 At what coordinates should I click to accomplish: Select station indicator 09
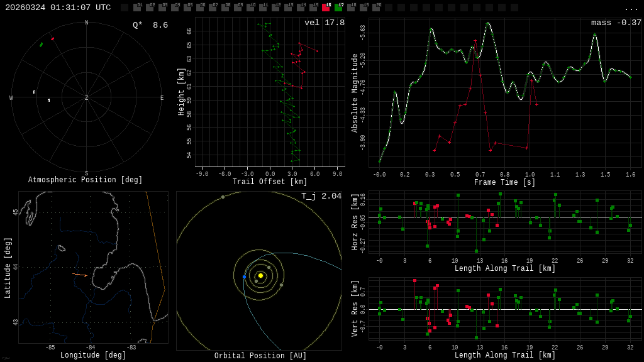(x=238, y=7)
